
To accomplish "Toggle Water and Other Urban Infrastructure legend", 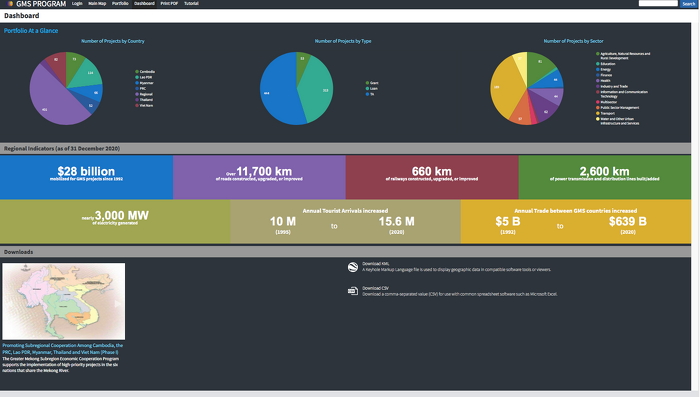I will (618, 121).
